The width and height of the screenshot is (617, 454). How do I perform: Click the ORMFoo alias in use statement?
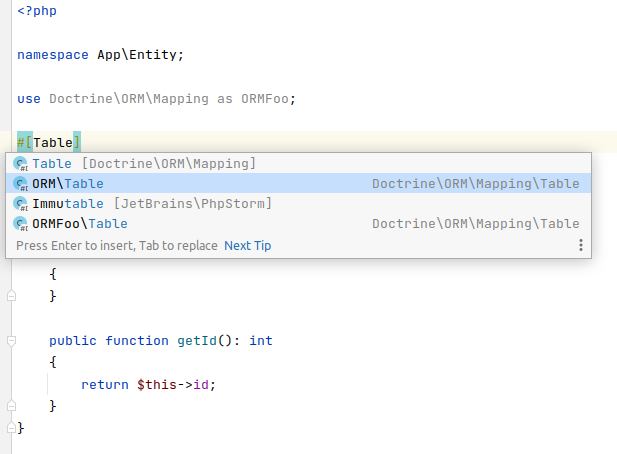coord(265,99)
